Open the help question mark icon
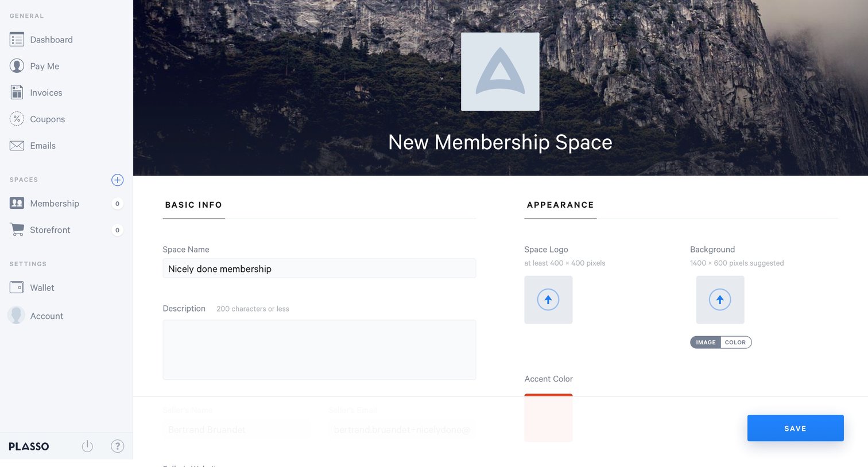 point(117,446)
